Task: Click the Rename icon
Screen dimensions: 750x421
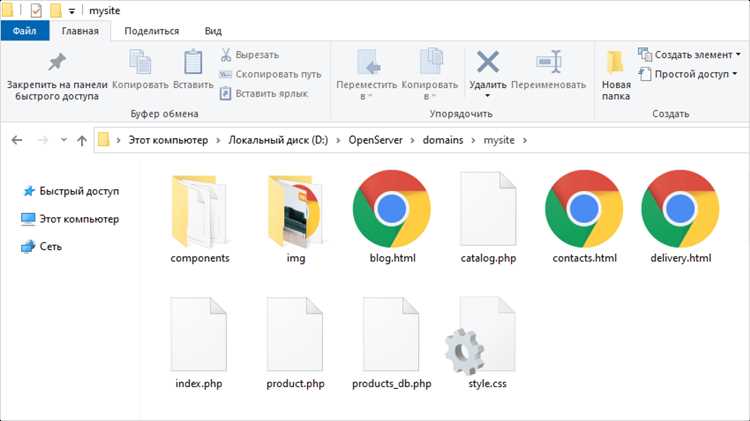Action: click(x=549, y=61)
